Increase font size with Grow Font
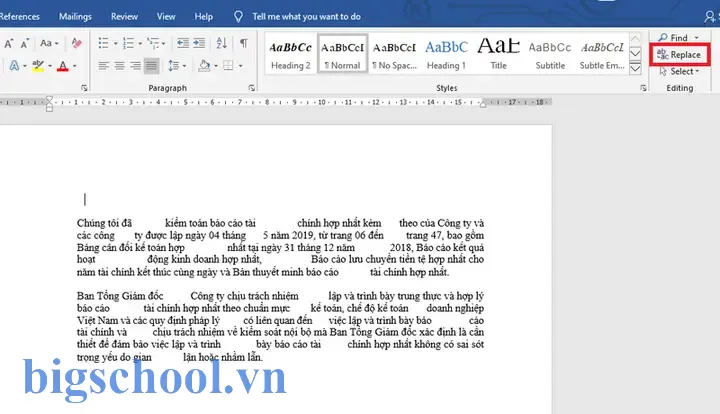Screen dimensions: 720x414 (9, 44)
